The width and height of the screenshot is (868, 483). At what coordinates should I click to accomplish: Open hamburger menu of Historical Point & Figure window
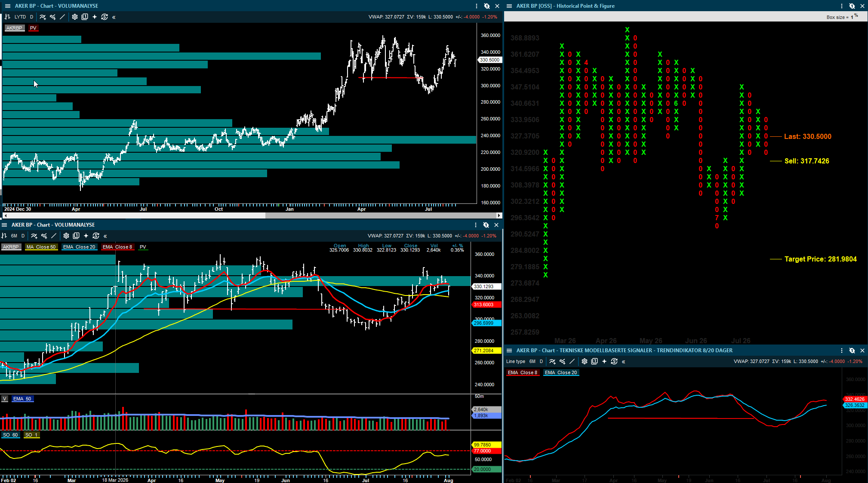pos(509,6)
